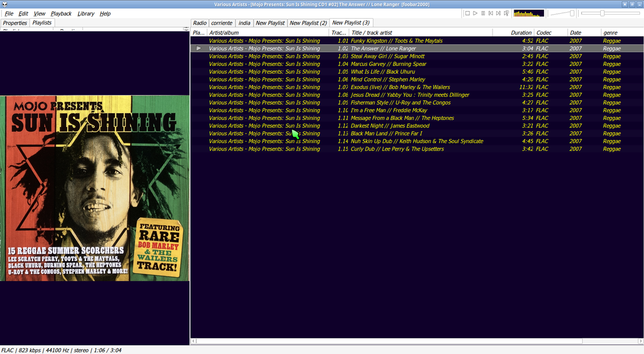This screenshot has width=644, height=354.
Task: Select track Marcus Garvey // Burning Spear
Action: pos(417,64)
